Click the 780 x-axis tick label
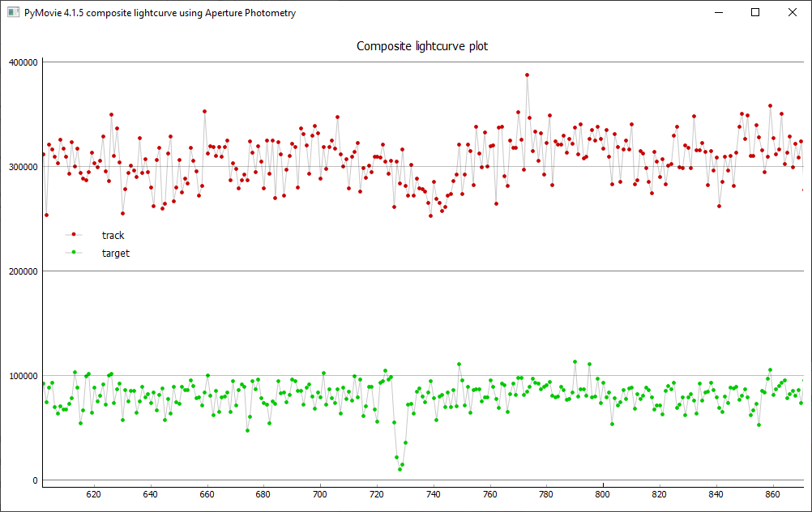812x512 pixels. pos(546,493)
